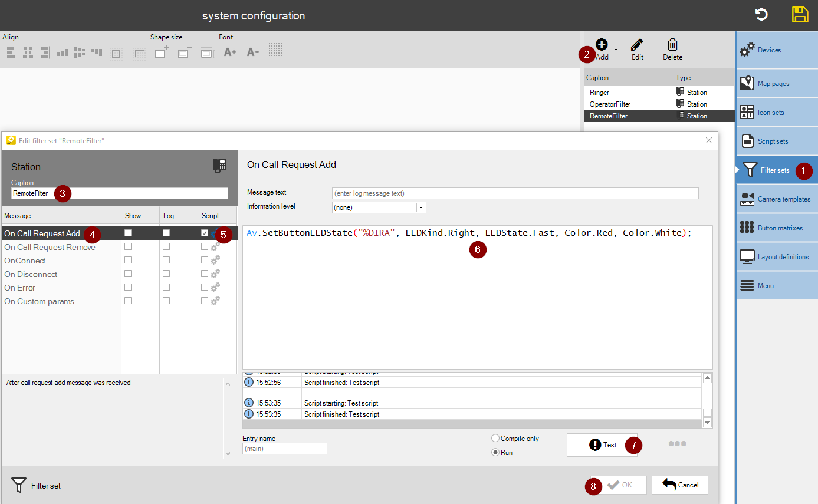Decrease font size with A- icon

click(253, 52)
